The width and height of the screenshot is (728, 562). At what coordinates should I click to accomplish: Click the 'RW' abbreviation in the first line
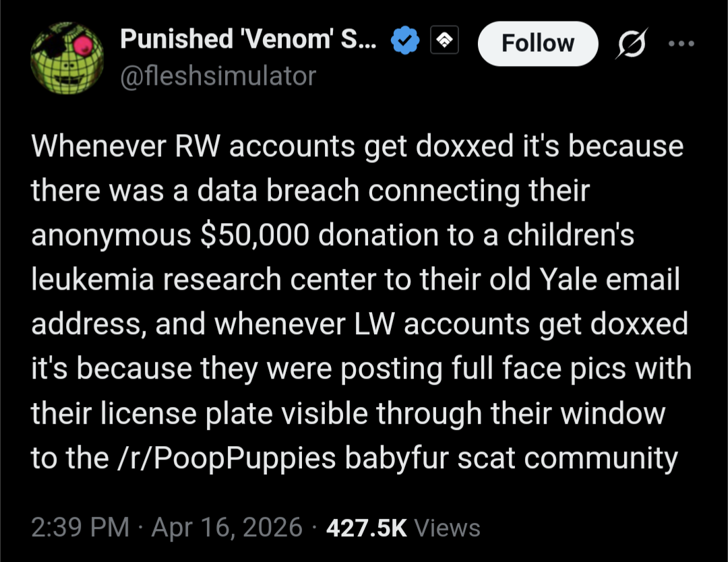coord(195,147)
